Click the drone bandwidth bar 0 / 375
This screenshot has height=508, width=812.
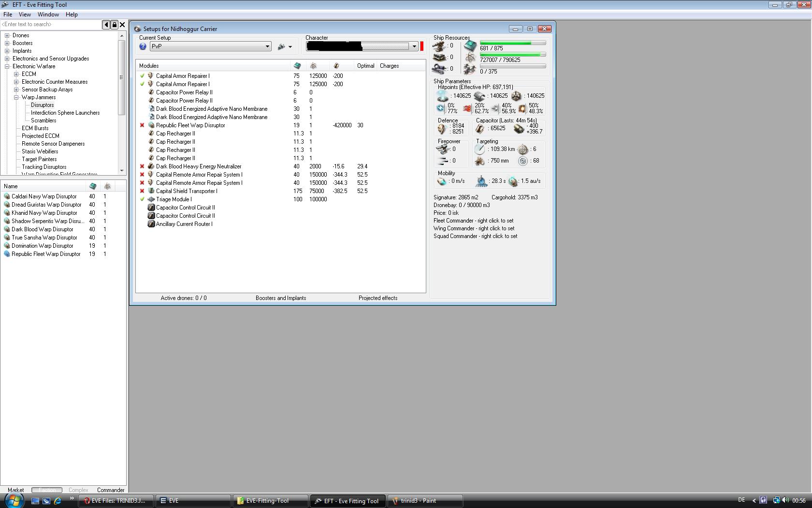513,66
